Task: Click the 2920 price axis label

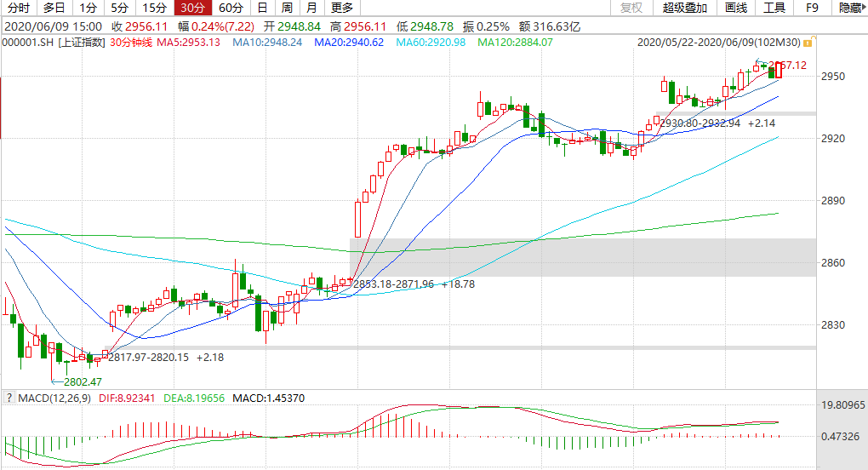Action: (x=833, y=138)
